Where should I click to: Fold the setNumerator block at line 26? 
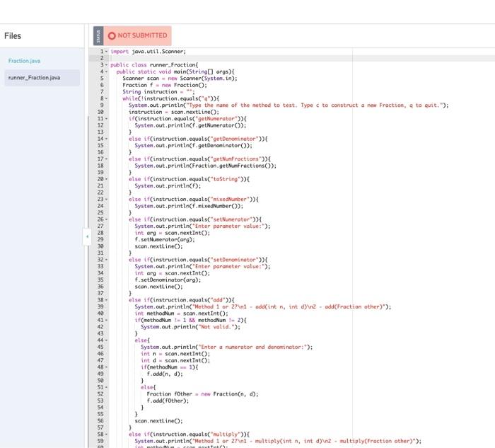106,219
